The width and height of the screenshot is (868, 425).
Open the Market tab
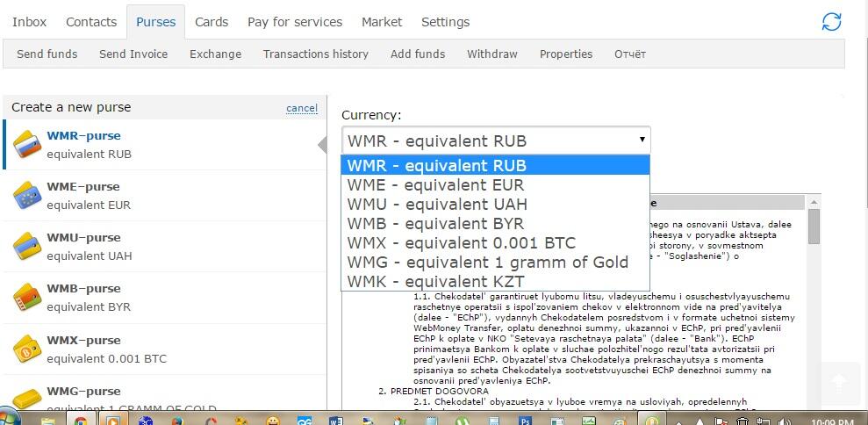pyautogui.click(x=382, y=22)
